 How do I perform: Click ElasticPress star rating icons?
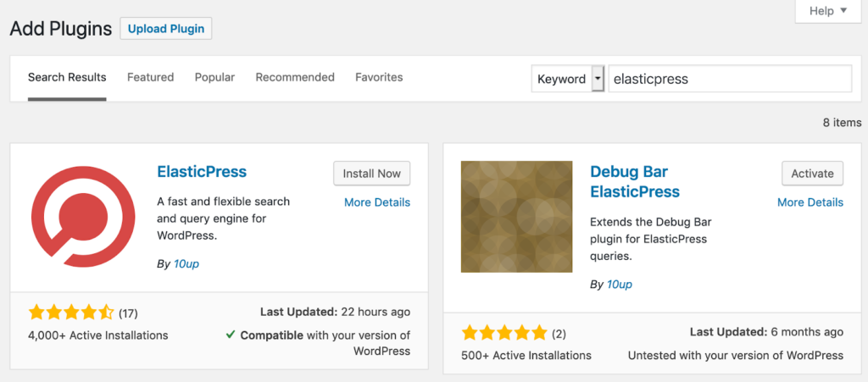pos(71,313)
